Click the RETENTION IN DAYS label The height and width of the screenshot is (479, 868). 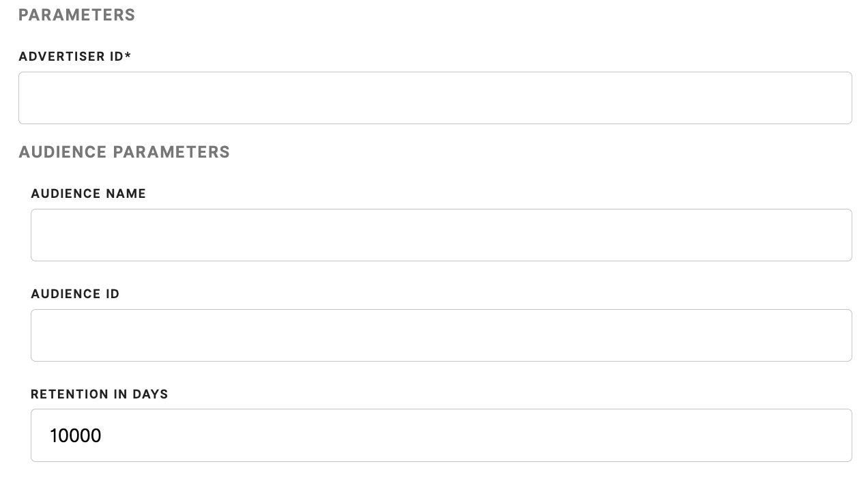coord(100,394)
